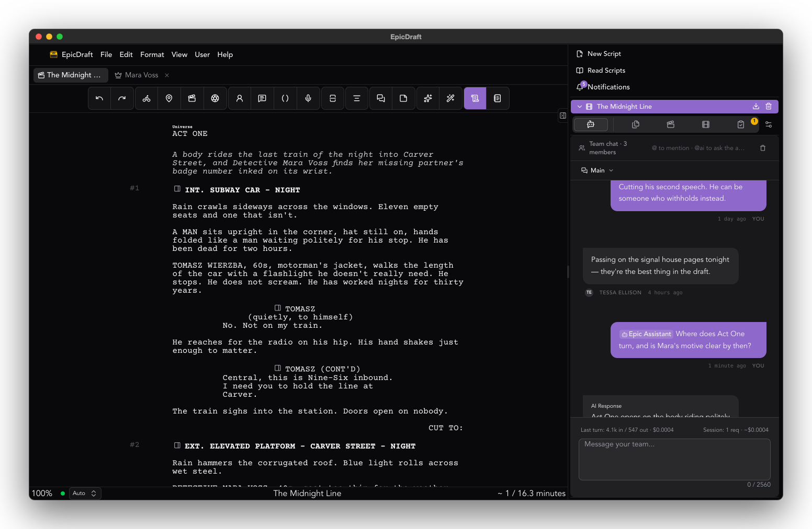Click the microphone icon in toolbar
The height and width of the screenshot is (529, 812).
(x=308, y=98)
